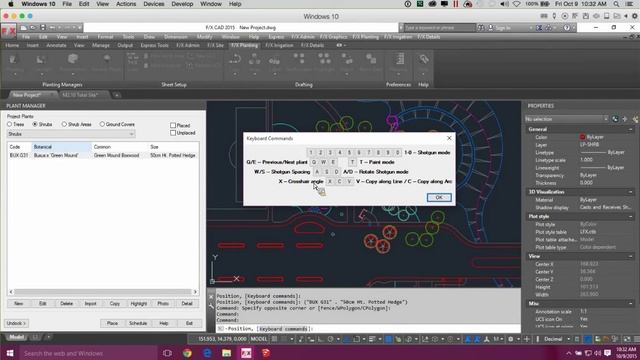
Task: Click the Highlight button in Plant Manager
Action: point(139,304)
